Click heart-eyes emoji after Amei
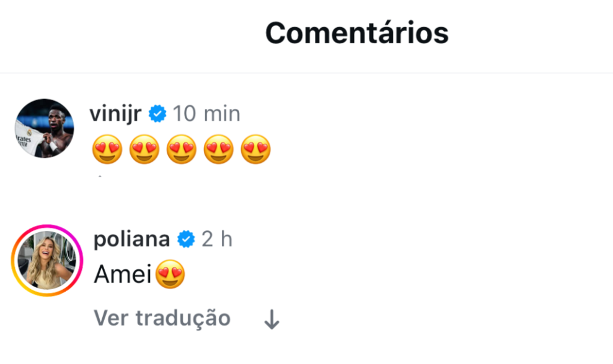This screenshot has width=613, height=364. (x=170, y=275)
